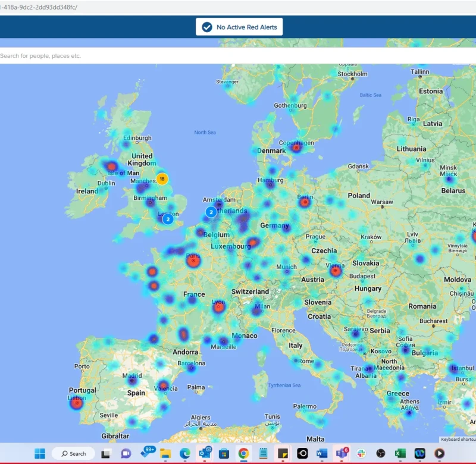This screenshot has height=464, width=476.
Task: Open the purple video chat taskbar icon
Action: 126,453
